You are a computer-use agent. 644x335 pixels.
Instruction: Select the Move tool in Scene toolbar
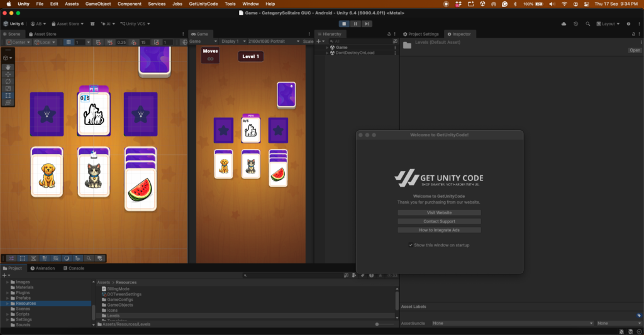coord(8,74)
